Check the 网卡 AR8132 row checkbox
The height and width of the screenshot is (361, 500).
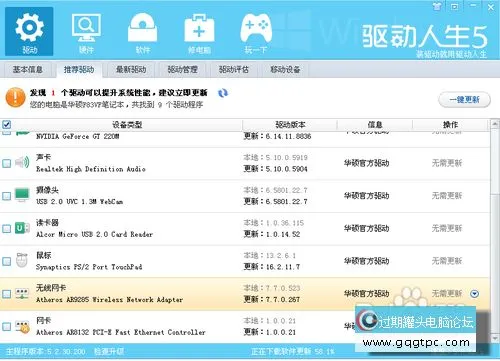[6, 326]
